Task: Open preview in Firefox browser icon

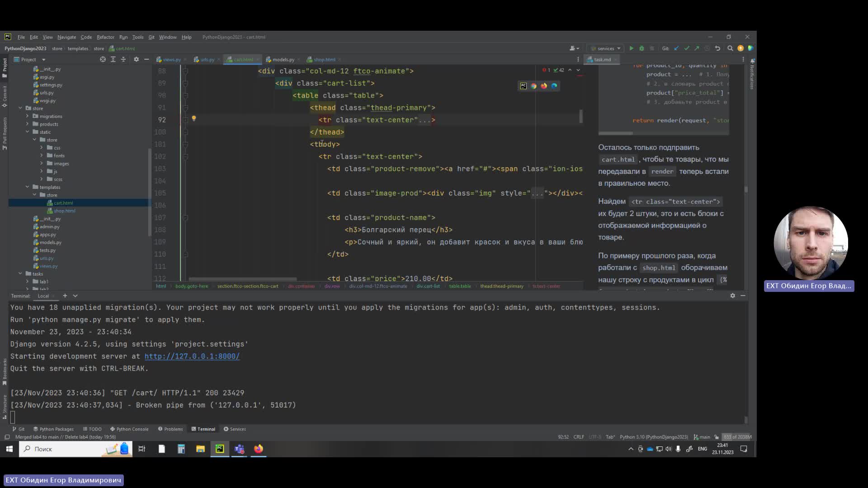Action: point(544,86)
